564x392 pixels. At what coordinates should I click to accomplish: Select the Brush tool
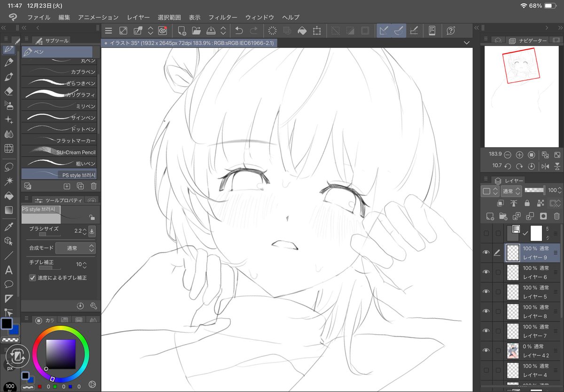8,77
